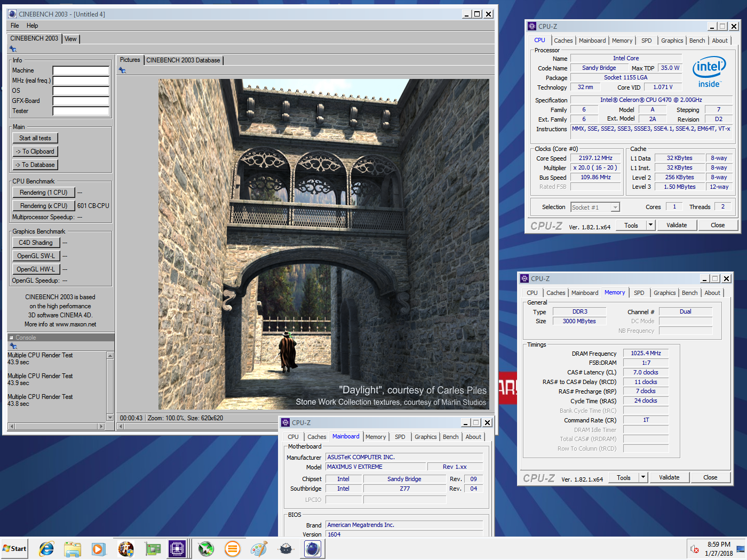Click the Machine input field
The image size is (747, 560).
[81, 70]
